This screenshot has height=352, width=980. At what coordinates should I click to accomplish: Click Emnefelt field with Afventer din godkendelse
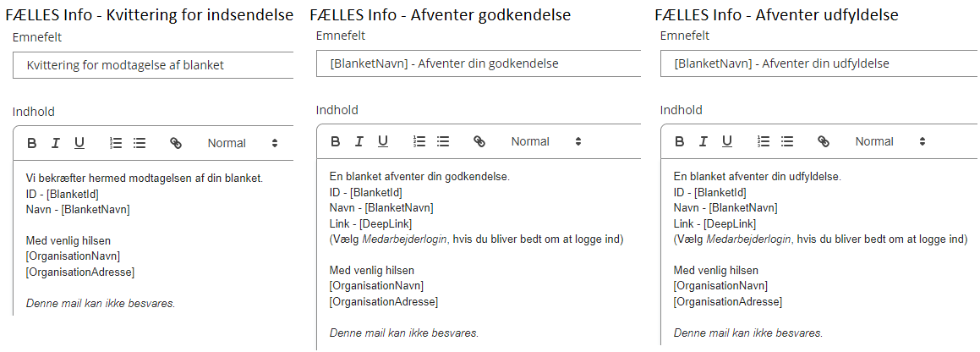point(479,63)
